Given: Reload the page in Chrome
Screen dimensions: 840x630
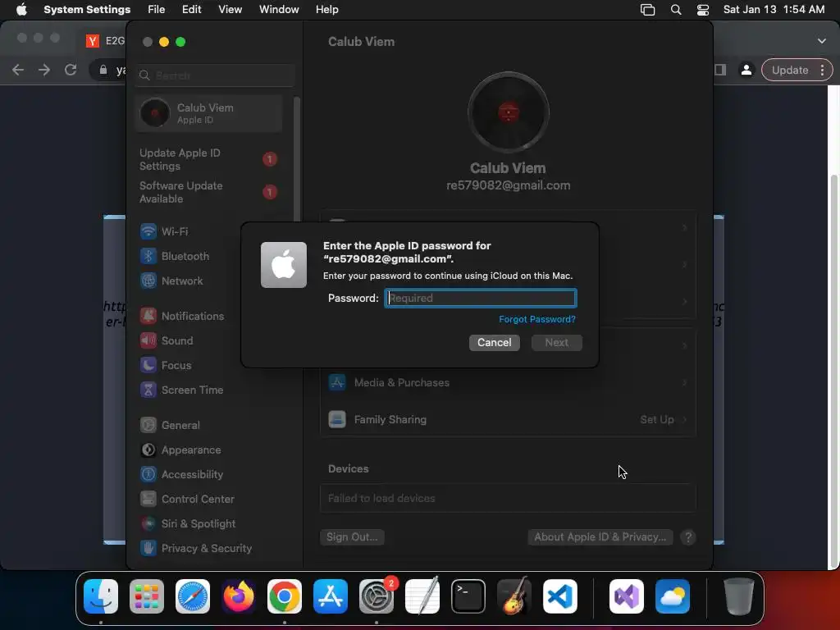Looking at the screenshot, I should point(71,70).
